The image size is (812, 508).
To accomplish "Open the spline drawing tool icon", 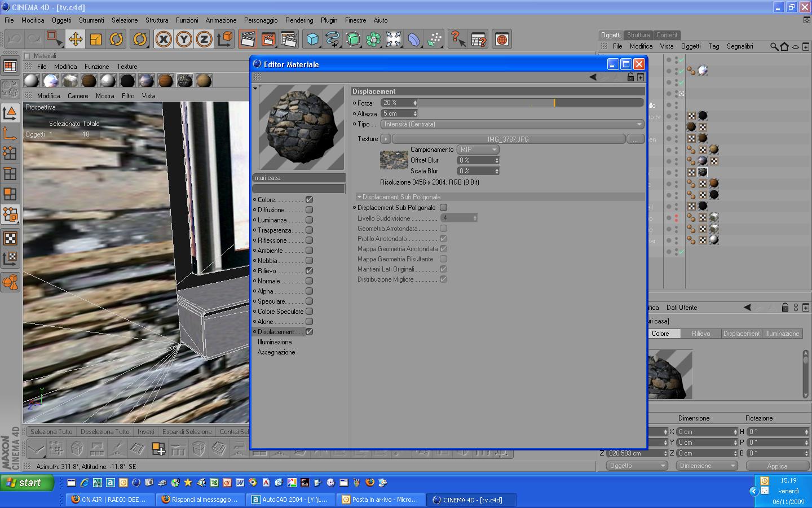I will [333, 39].
